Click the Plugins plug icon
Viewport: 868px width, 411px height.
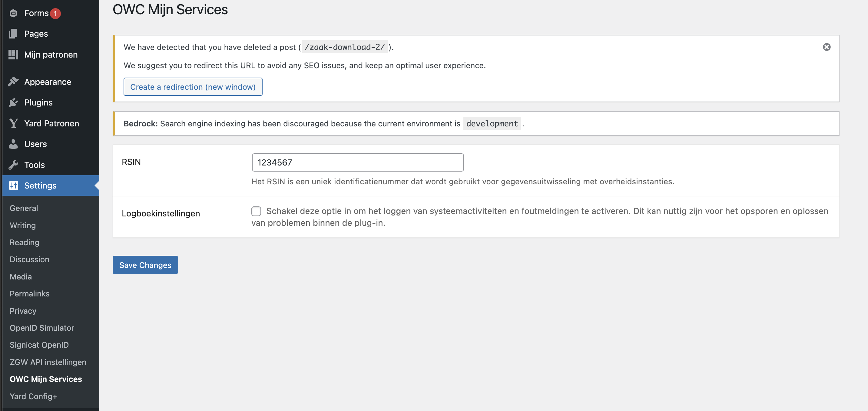(x=14, y=102)
